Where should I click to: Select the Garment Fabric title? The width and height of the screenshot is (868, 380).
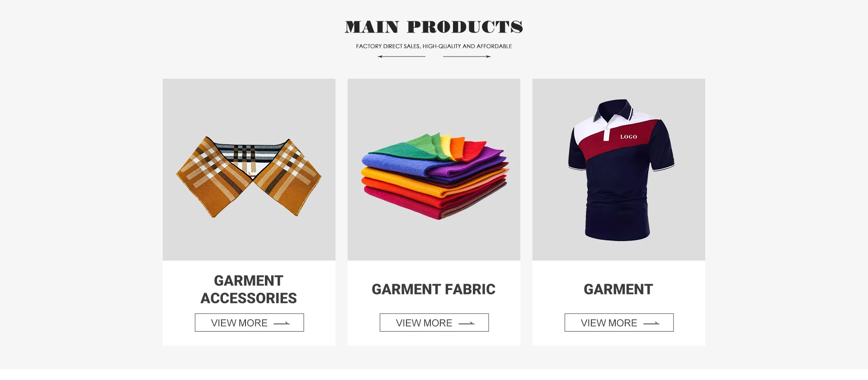(x=434, y=290)
